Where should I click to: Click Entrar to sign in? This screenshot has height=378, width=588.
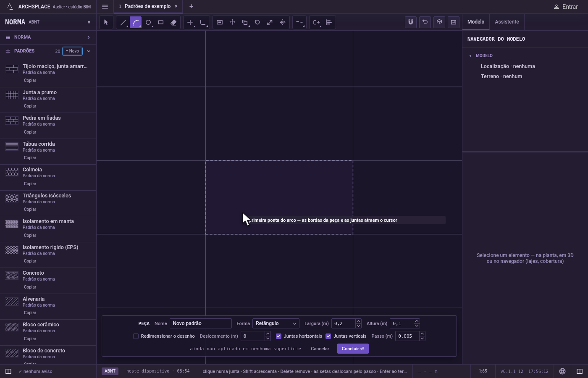566,7
